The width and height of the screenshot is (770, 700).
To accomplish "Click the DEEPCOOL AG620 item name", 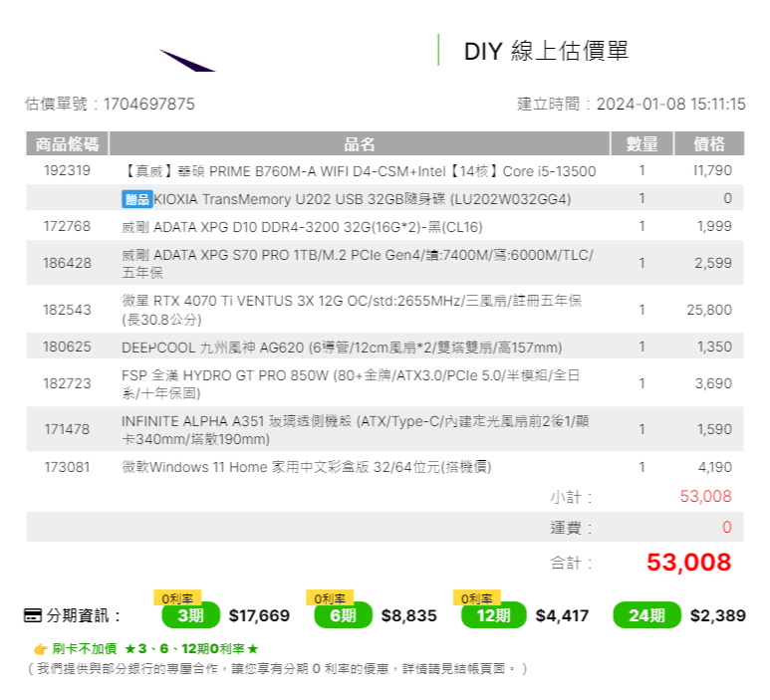I will coord(342,348).
